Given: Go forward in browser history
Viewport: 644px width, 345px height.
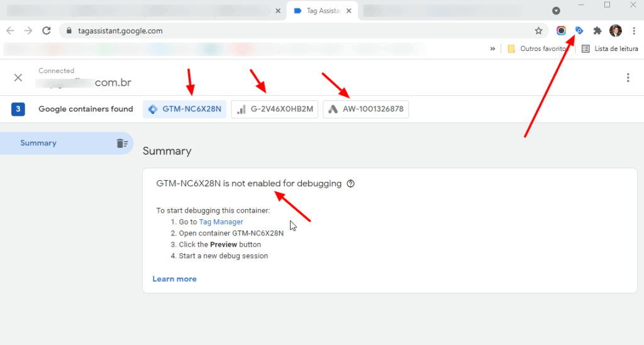Looking at the screenshot, I should click(x=28, y=31).
